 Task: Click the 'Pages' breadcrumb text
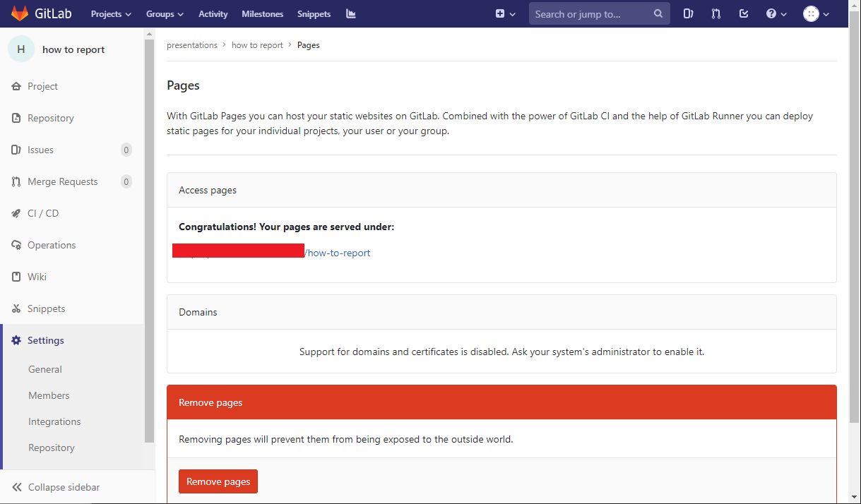point(309,45)
